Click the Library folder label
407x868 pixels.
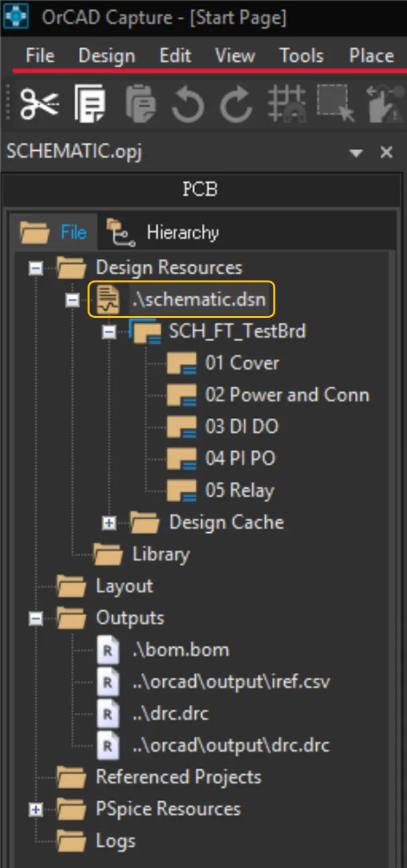[x=161, y=554]
